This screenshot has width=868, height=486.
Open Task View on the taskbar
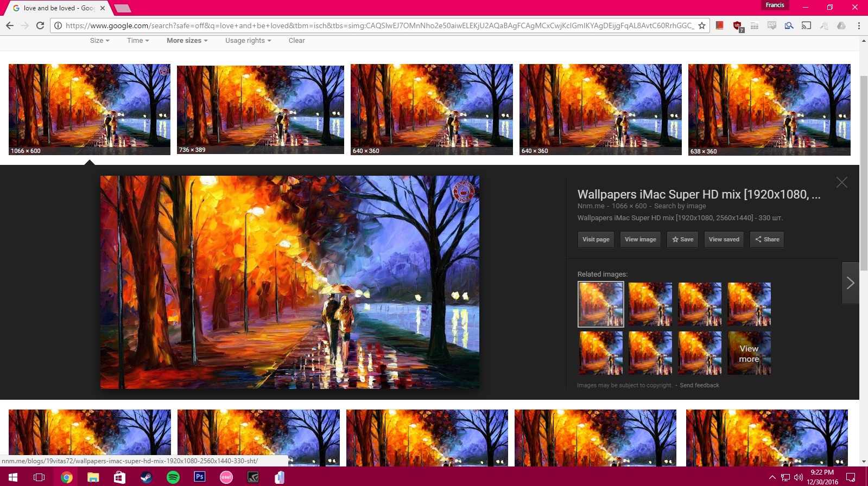coord(39,477)
